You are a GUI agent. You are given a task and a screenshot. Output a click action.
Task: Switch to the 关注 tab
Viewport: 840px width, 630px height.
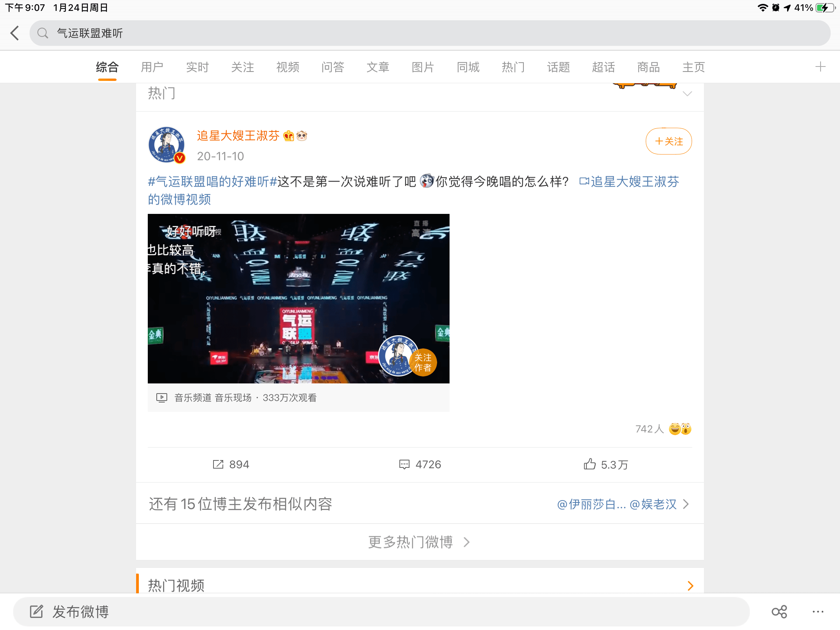242,67
